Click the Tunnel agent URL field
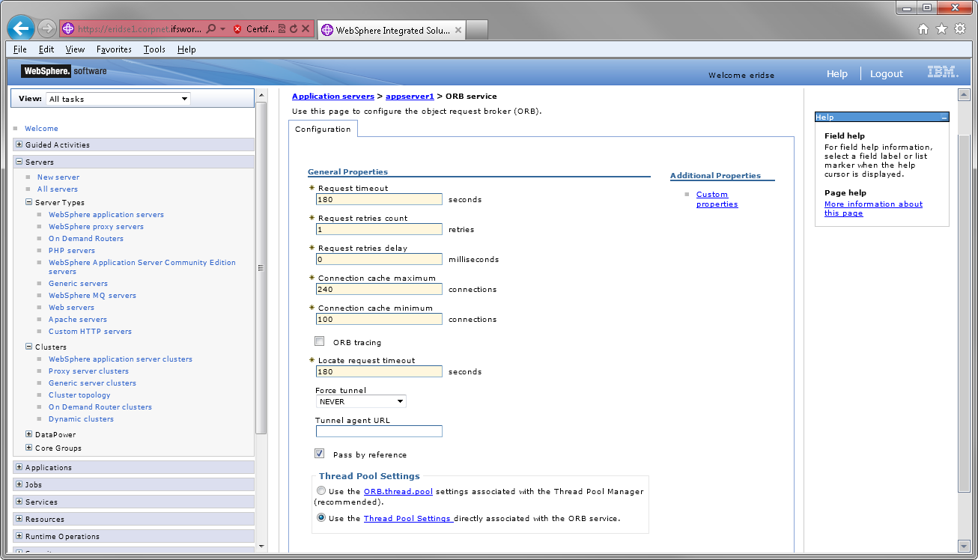Image resolution: width=978 pixels, height=560 pixels. pyautogui.click(x=379, y=431)
